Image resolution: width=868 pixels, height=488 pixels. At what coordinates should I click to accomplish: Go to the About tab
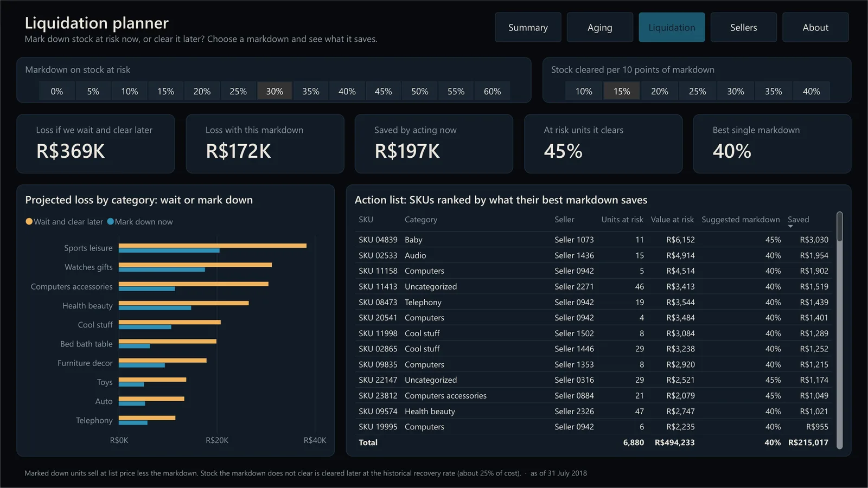(x=815, y=27)
